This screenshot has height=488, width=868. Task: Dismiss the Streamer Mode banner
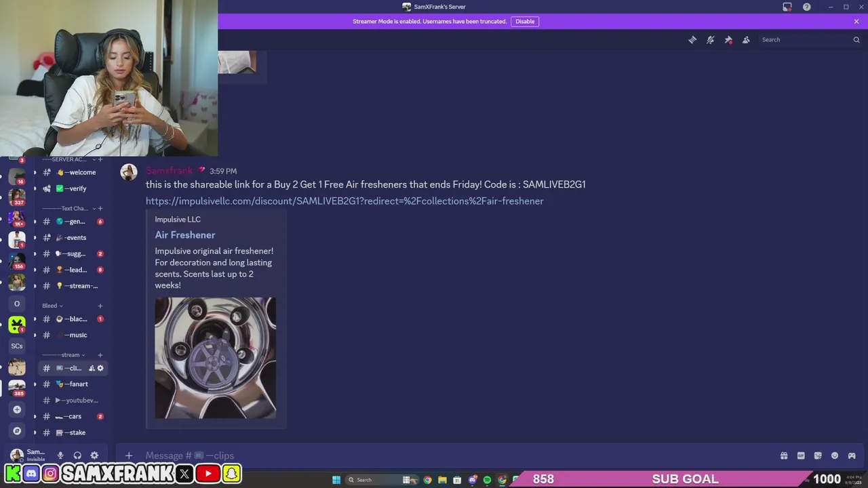pos(856,21)
